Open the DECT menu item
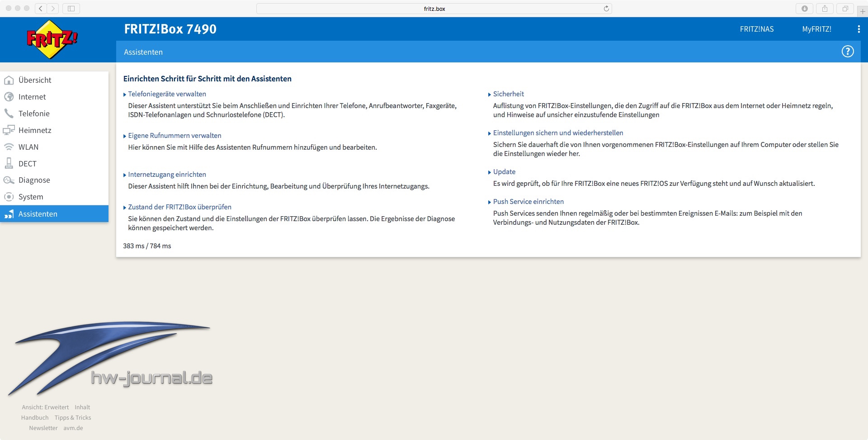The image size is (868, 440). coord(54,164)
